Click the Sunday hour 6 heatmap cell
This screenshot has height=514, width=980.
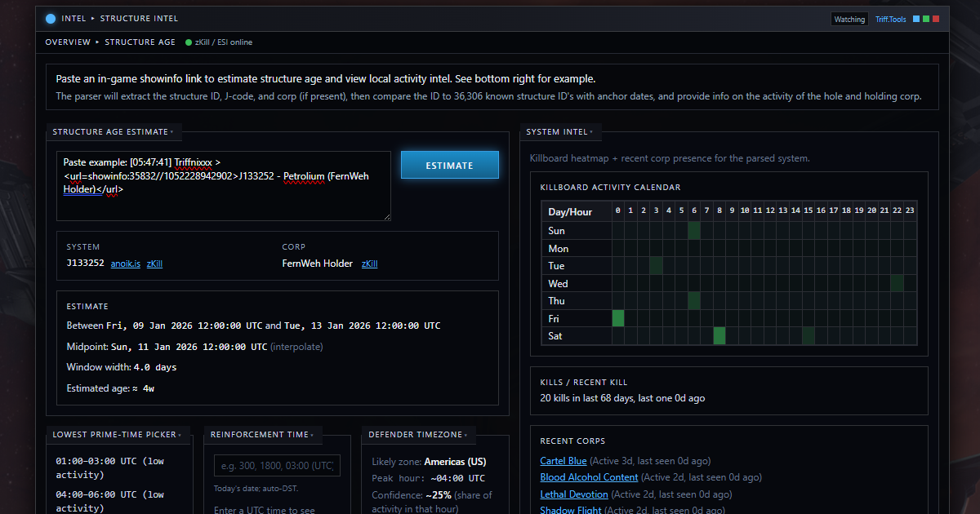[x=694, y=231]
